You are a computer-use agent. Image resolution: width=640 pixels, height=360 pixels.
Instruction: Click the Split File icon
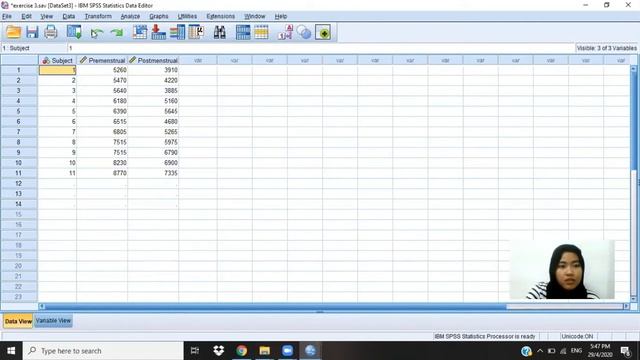coord(243,32)
